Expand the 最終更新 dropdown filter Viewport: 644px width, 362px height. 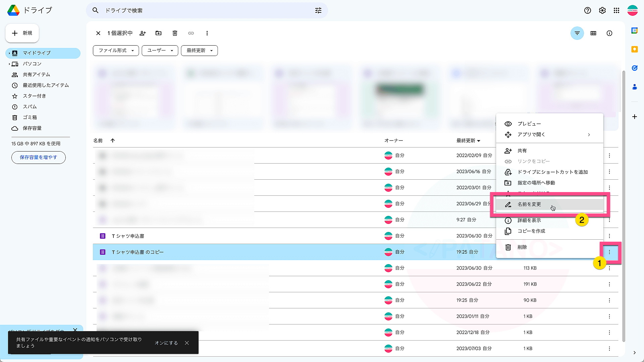point(199,50)
